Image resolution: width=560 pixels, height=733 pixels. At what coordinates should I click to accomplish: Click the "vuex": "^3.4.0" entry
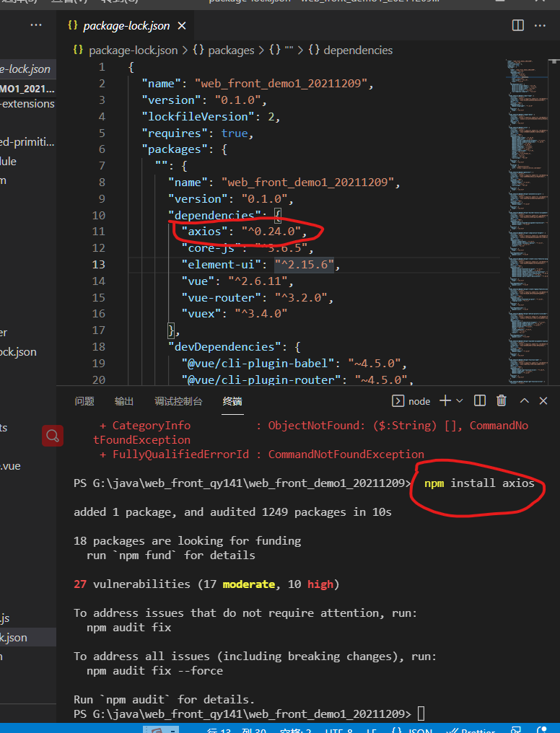pos(235,313)
